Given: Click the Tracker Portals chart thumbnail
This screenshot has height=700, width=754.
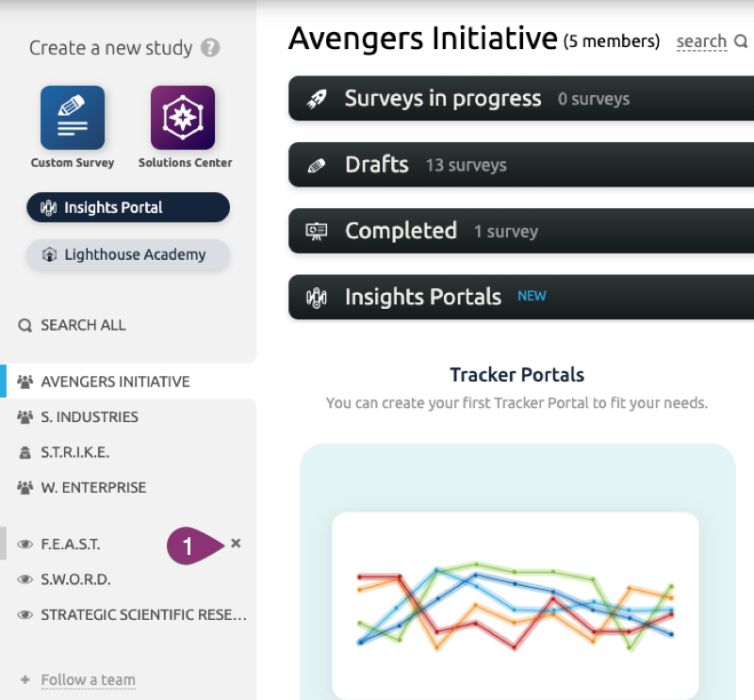Looking at the screenshot, I should [516, 606].
